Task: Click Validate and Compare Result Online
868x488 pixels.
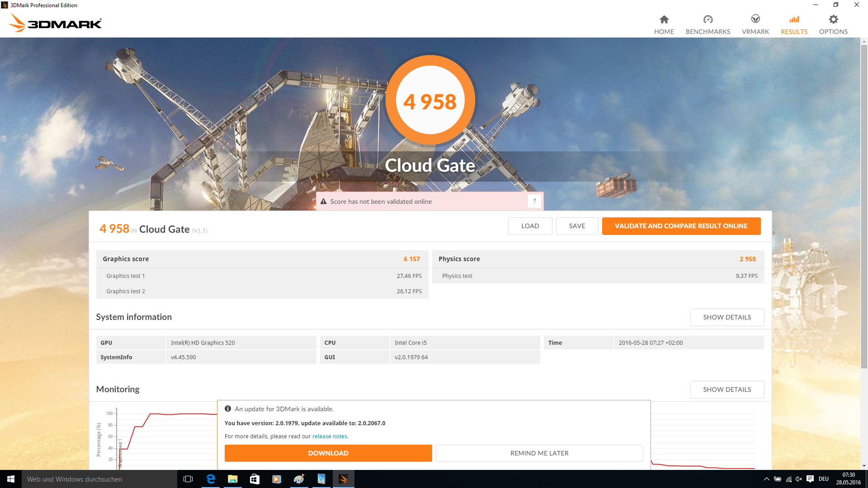Action: pyautogui.click(x=681, y=226)
